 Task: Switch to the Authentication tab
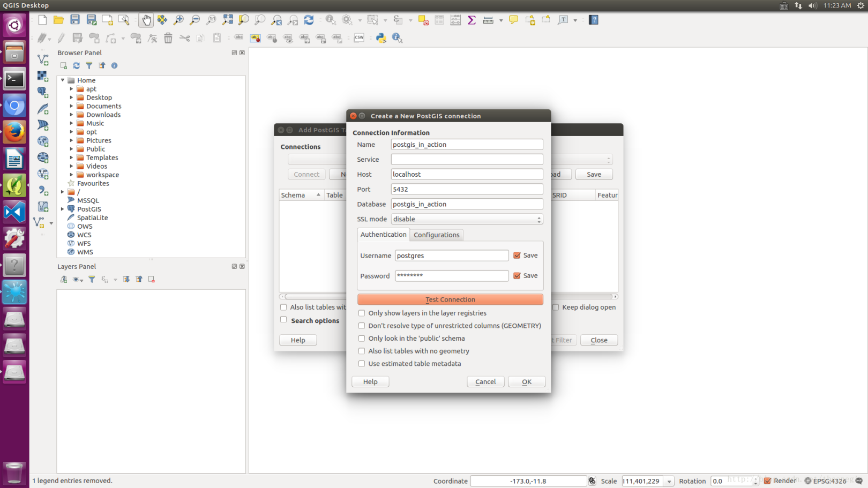pyautogui.click(x=383, y=235)
